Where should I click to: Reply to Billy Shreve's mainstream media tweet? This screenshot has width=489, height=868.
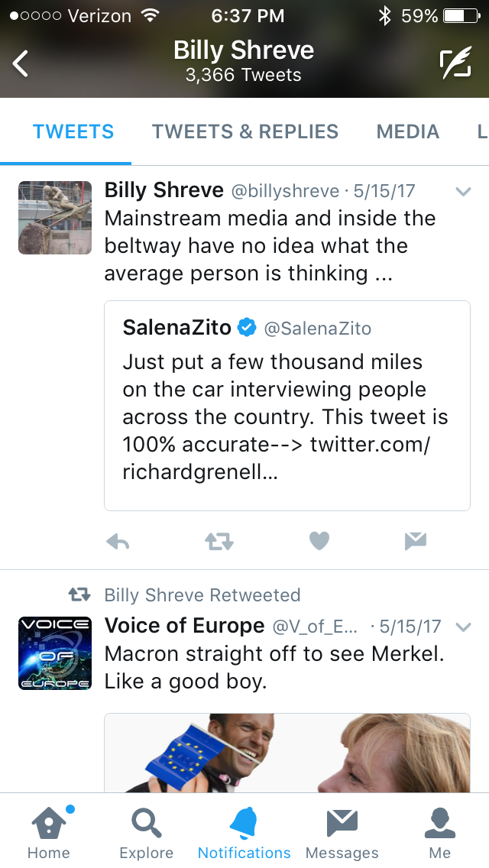tap(118, 542)
